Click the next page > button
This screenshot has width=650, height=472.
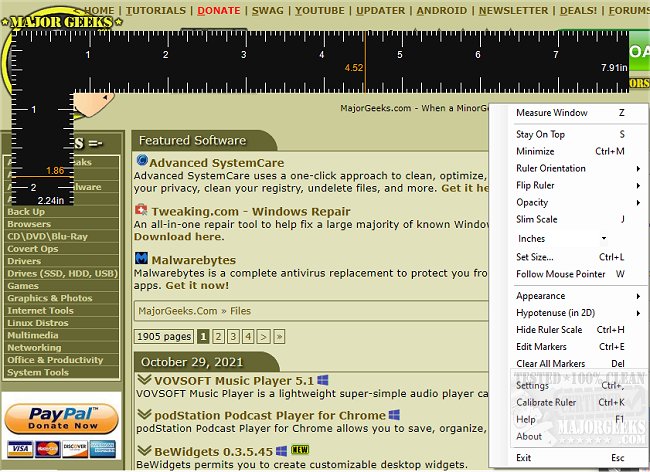[263, 336]
